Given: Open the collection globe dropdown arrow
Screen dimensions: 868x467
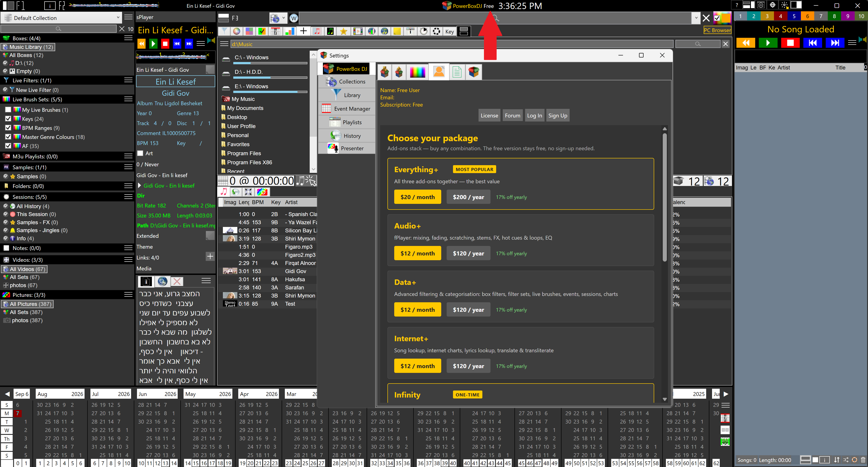Looking at the screenshot, I should 284,18.
